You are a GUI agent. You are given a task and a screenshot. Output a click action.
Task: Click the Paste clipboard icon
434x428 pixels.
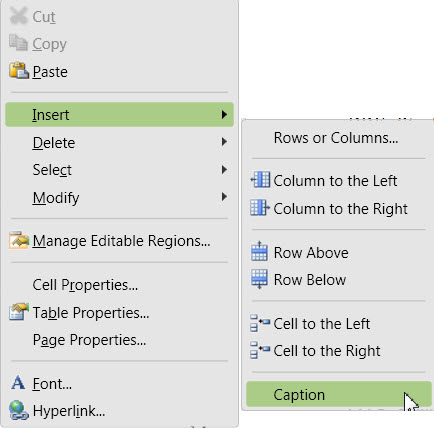[x=19, y=71]
